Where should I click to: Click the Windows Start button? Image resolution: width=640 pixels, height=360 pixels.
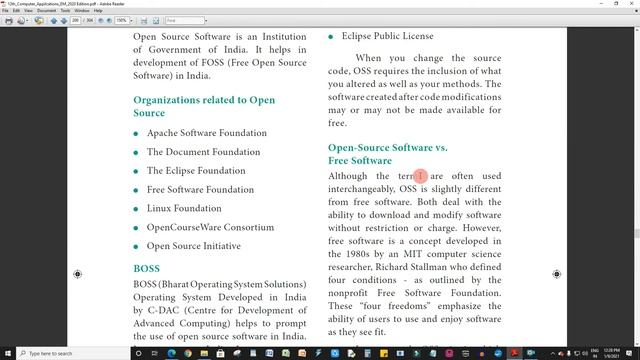point(8,353)
